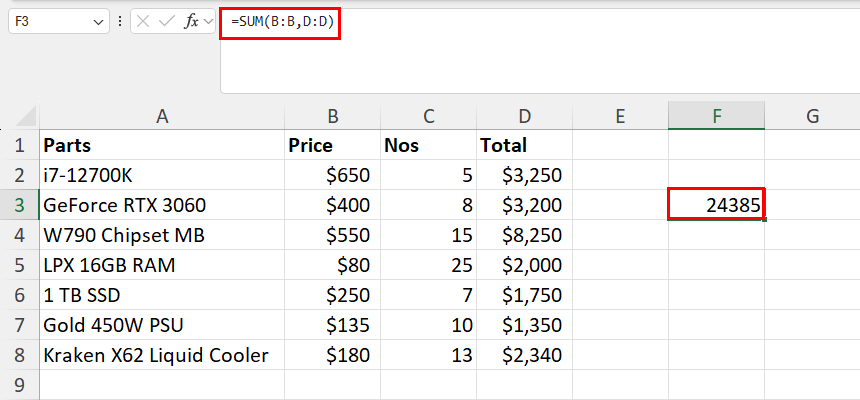
Task: Click the Nos cell with value 10
Action: coord(428,325)
